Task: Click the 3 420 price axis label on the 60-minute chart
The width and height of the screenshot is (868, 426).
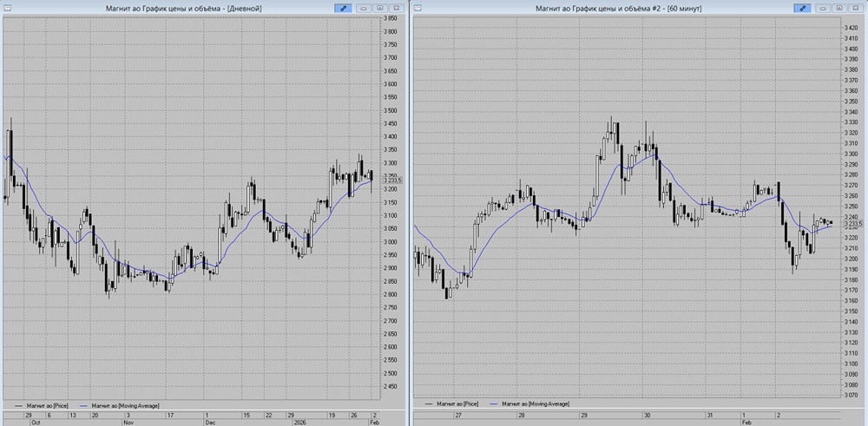Action: [851, 28]
